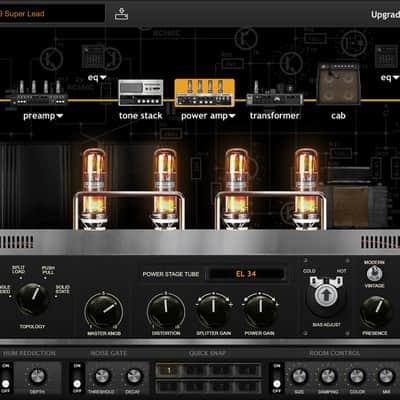Select the cab speaker cabinet icon
This screenshot has width=400, height=400.
(x=338, y=83)
